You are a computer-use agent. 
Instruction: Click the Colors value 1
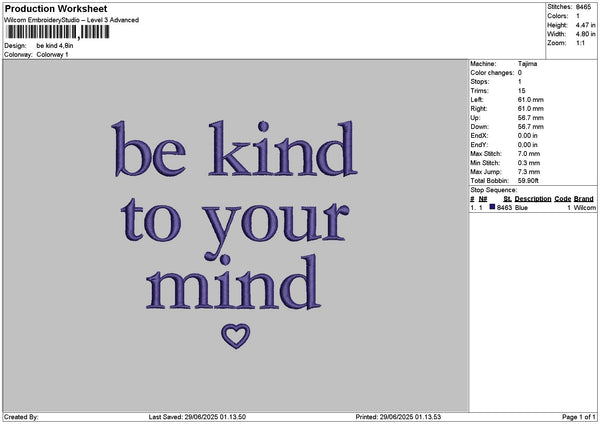(x=578, y=16)
